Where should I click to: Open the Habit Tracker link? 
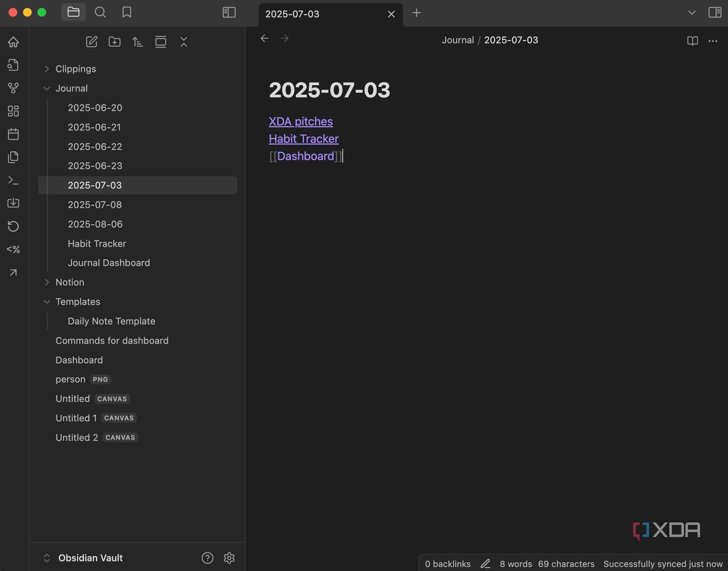[x=303, y=139]
